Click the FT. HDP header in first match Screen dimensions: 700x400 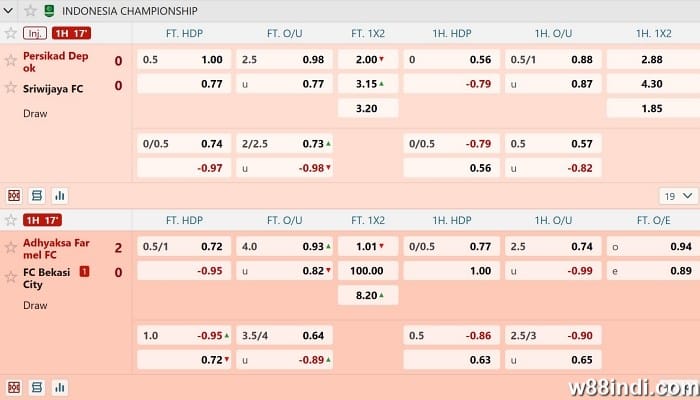pyautogui.click(x=185, y=33)
